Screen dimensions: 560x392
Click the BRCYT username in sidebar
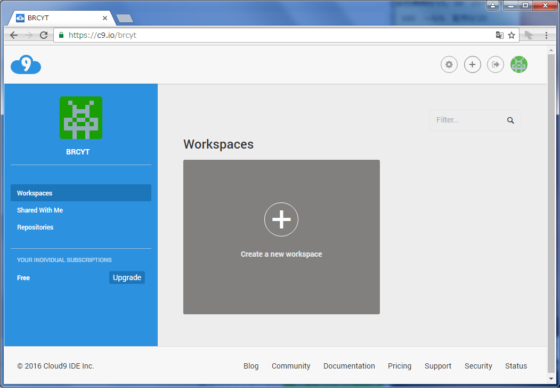coord(78,152)
